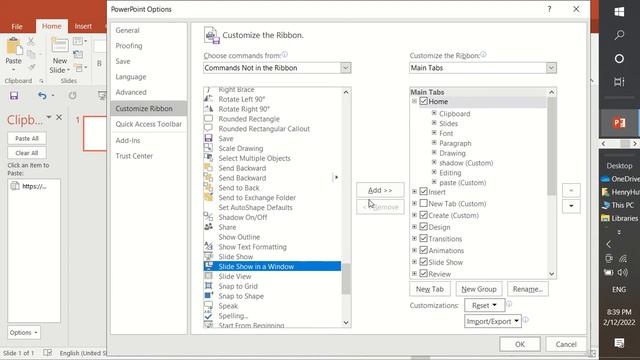Click the Rotate Right 90° command icon

(209, 109)
